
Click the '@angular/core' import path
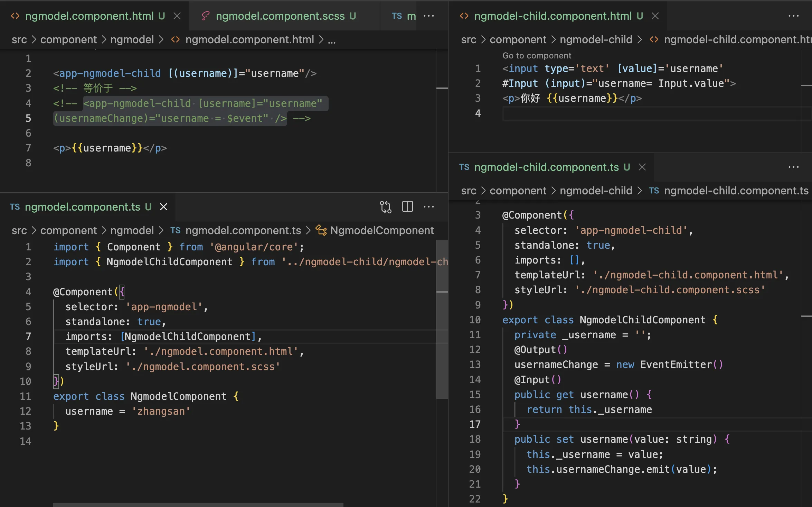click(x=254, y=247)
